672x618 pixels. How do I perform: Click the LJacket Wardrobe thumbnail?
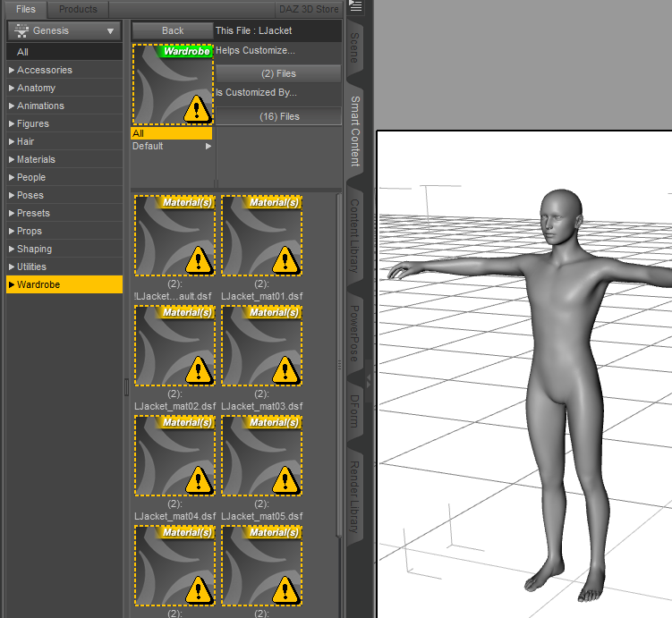point(173,84)
